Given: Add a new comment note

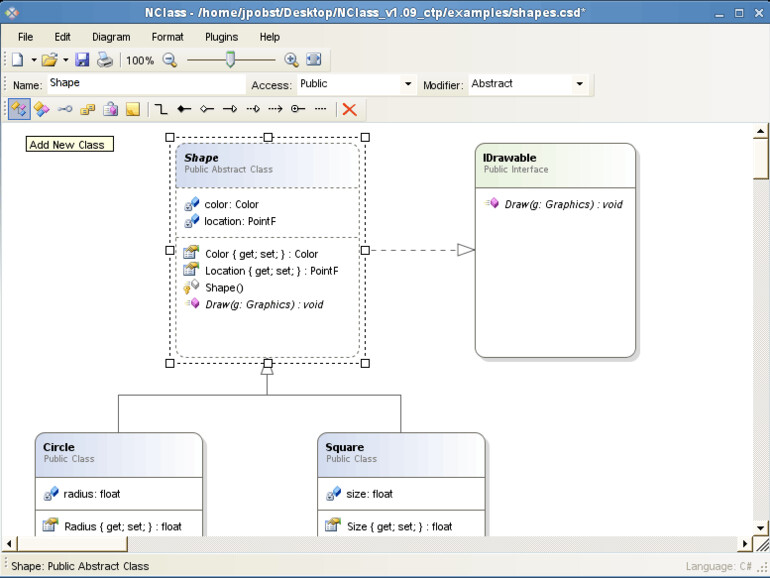Looking at the screenshot, I should click(133, 109).
